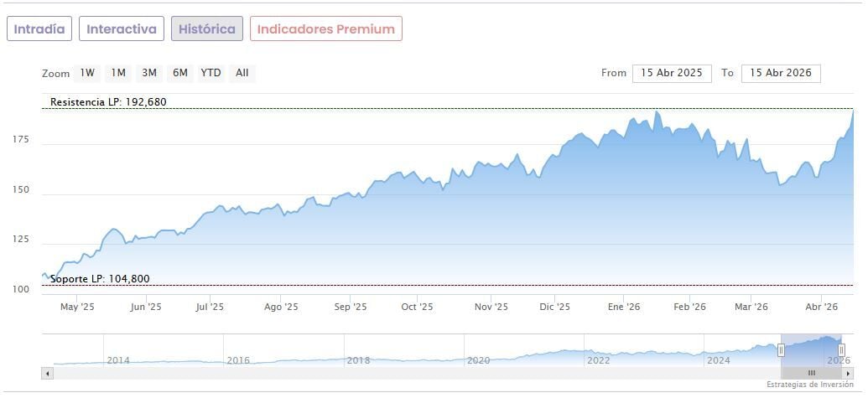Click the 2014 area in navigator timeline
The height and width of the screenshot is (398, 868).
point(118,360)
